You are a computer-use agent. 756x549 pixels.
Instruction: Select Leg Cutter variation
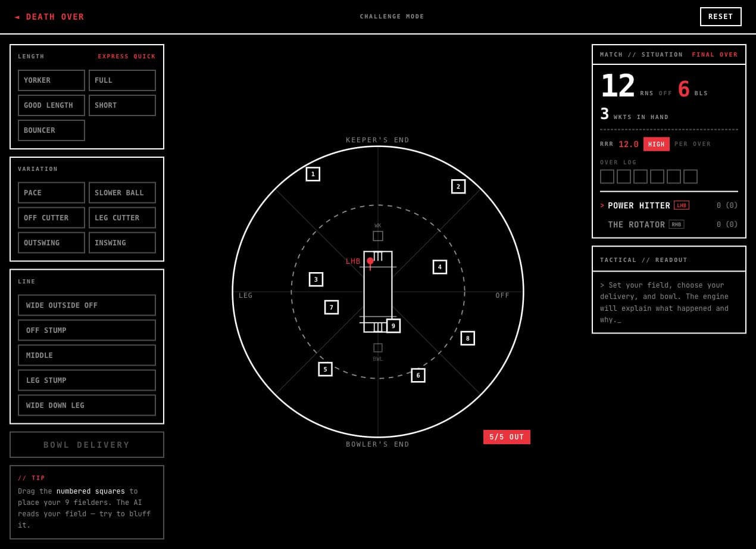tap(122, 218)
